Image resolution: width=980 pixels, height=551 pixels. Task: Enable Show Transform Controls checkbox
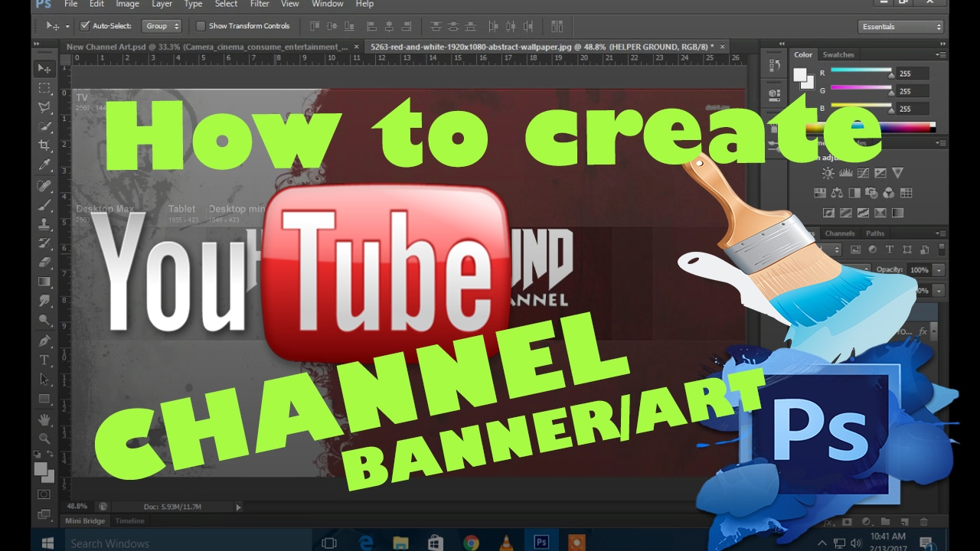click(x=201, y=26)
